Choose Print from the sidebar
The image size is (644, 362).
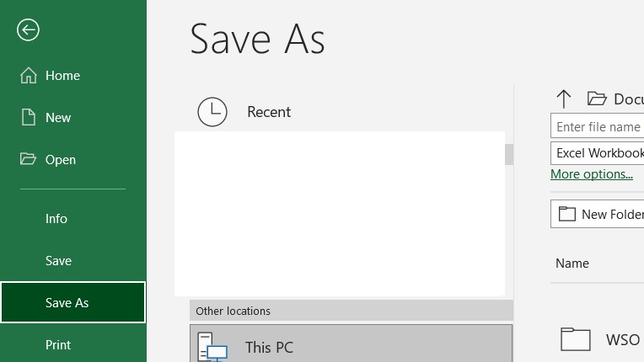pyautogui.click(x=58, y=345)
